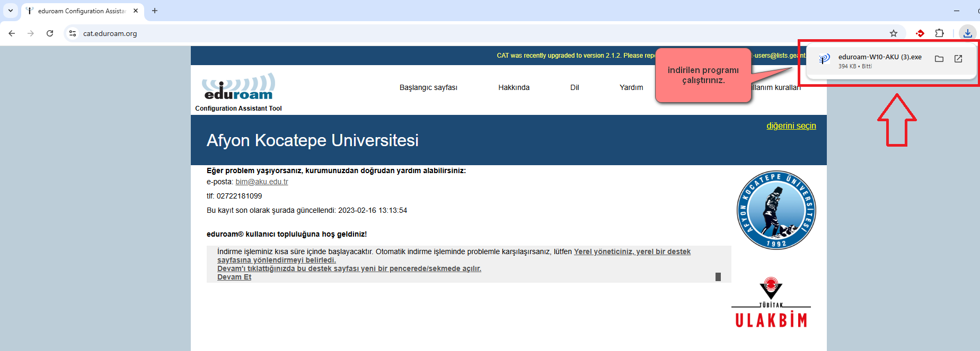Viewport: 980px width, 351px height.
Task: Open the Chrome downloads icon
Action: click(x=967, y=33)
